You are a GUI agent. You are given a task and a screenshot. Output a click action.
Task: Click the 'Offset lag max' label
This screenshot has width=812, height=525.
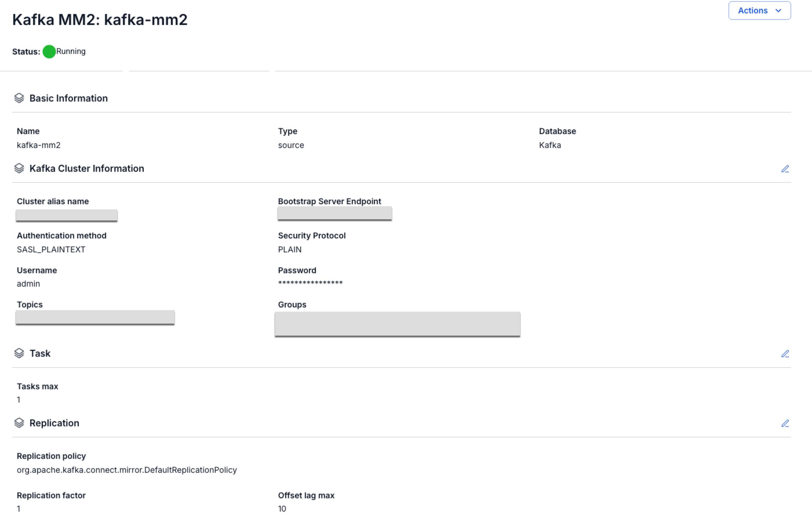[306, 495]
